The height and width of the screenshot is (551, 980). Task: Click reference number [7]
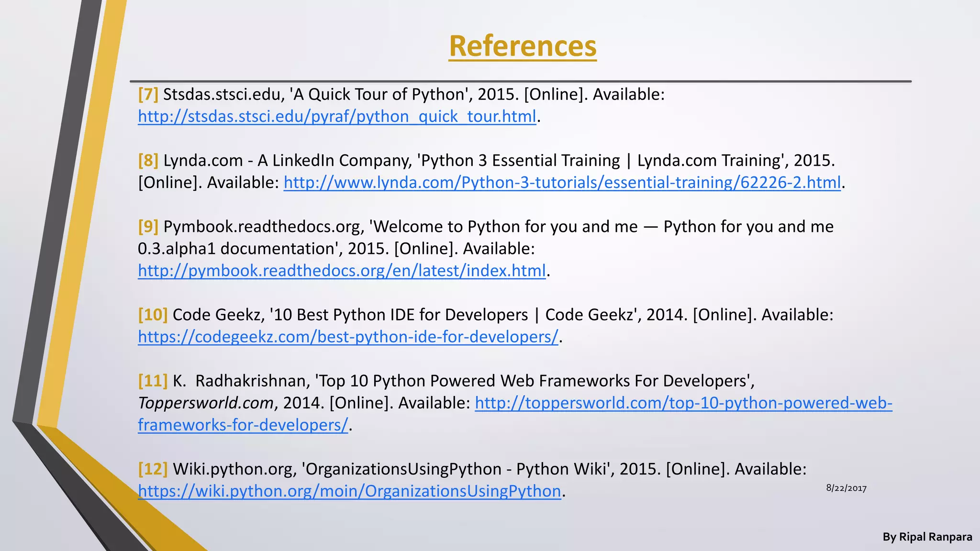[x=148, y=94]
